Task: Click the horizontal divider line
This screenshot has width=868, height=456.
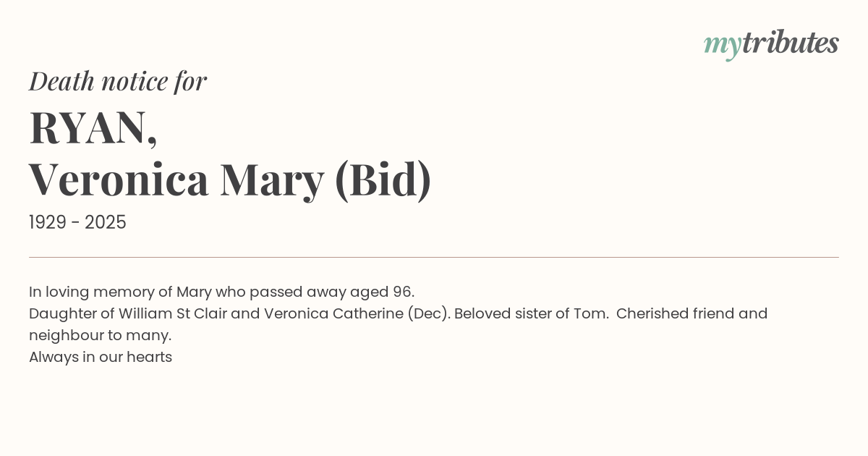Action: (x=434, y=257)
